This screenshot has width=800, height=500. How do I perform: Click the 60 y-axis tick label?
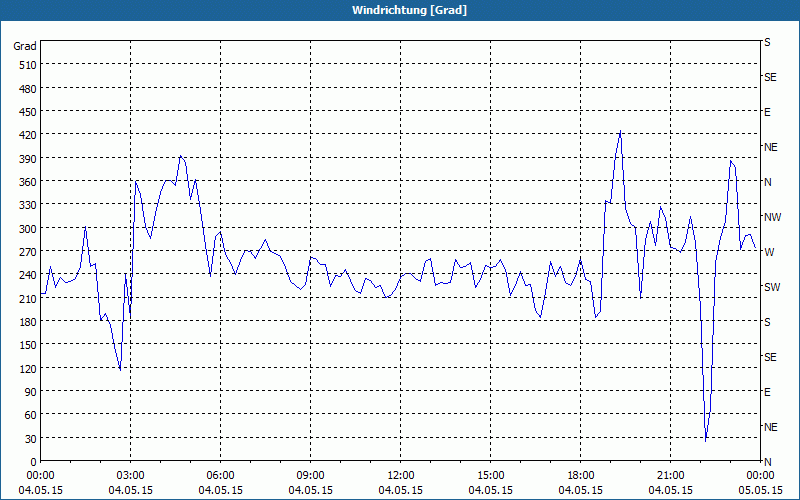[31, 415]
